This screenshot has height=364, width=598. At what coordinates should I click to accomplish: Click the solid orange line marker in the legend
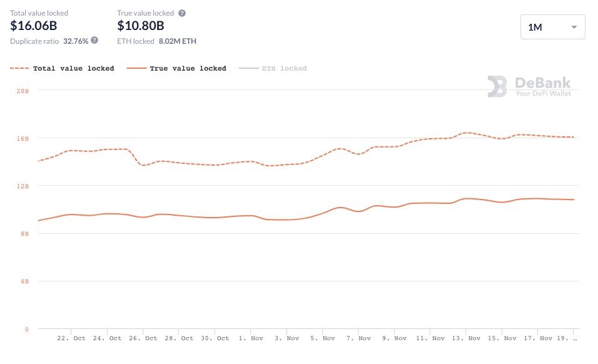pos(136,69)
